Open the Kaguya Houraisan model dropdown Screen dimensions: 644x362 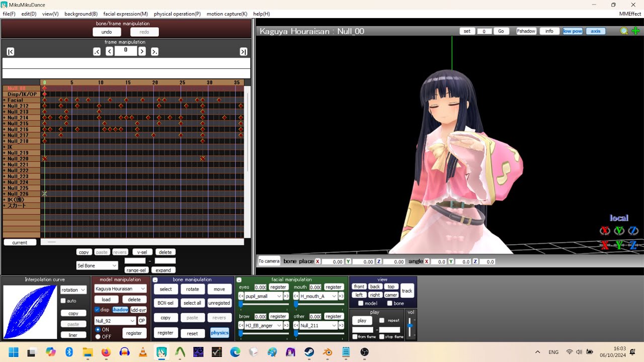pyautogui.click(x=120, y=289)
